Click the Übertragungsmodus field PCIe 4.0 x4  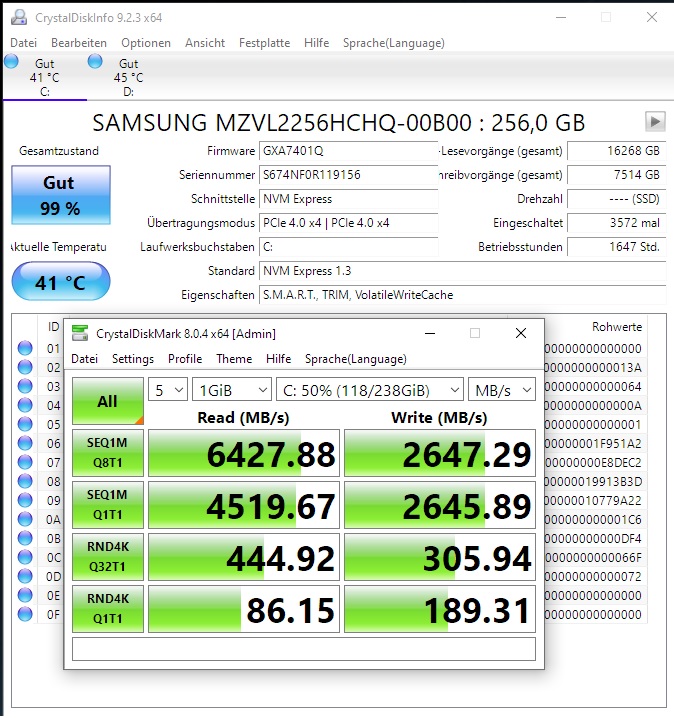(348, 223)
